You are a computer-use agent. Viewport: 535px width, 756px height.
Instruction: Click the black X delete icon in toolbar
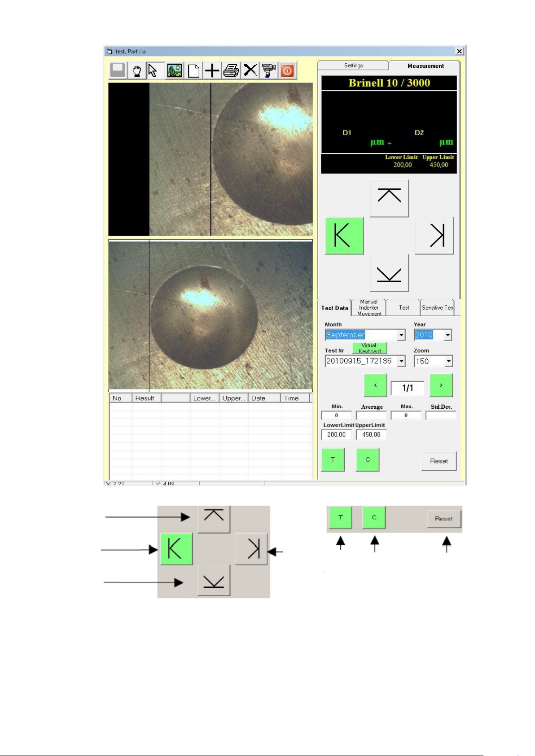click(250, 70)
